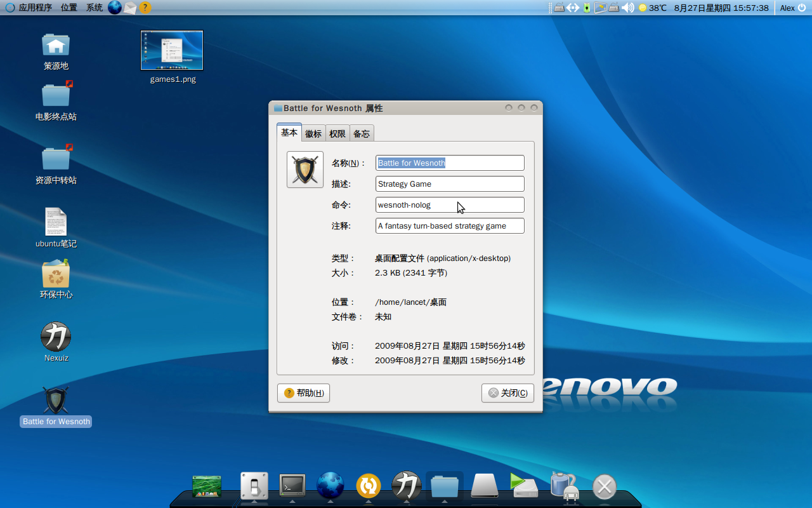812x508 pixels.
Task: Click the gray X circle icon in dock
Action: click(605, 487)
